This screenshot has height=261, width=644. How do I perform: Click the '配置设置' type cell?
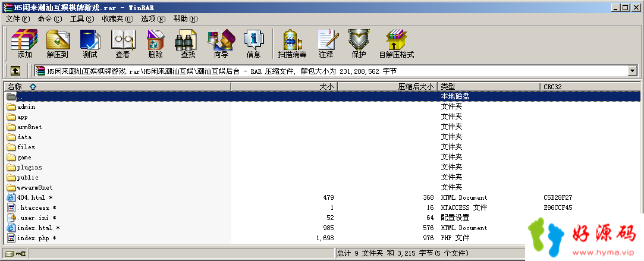[455, 218]
